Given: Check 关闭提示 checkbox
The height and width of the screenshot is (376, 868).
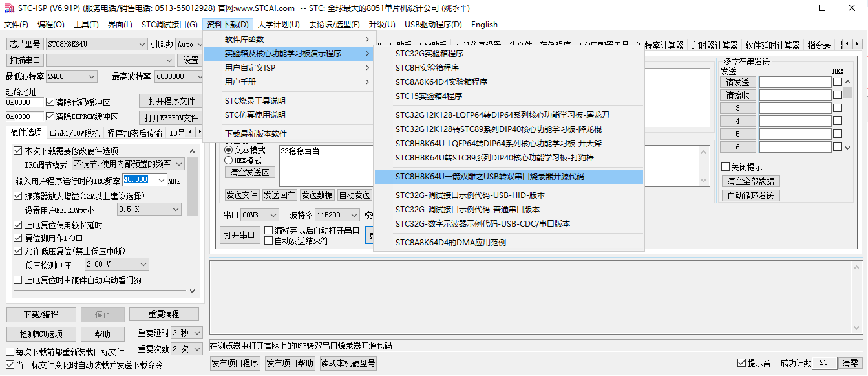Looking at the screenshot, I should [725, 167].
